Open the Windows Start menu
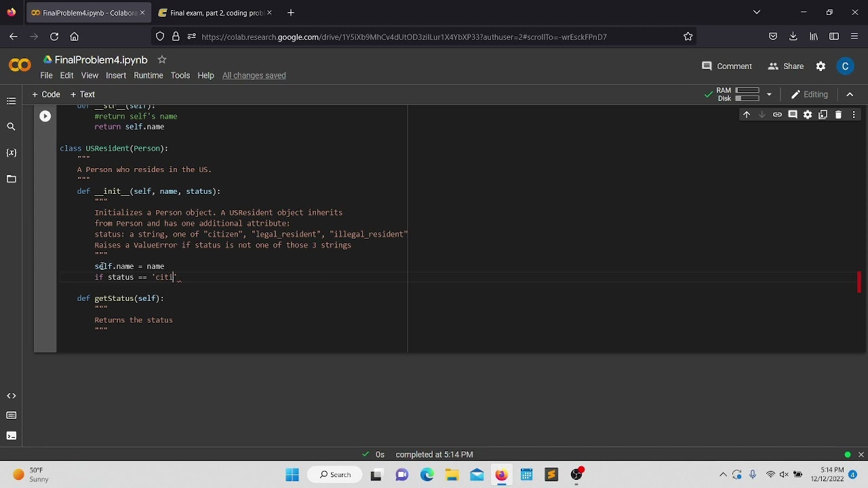This screenshot has height=488, width=868. tap(292, 474)
